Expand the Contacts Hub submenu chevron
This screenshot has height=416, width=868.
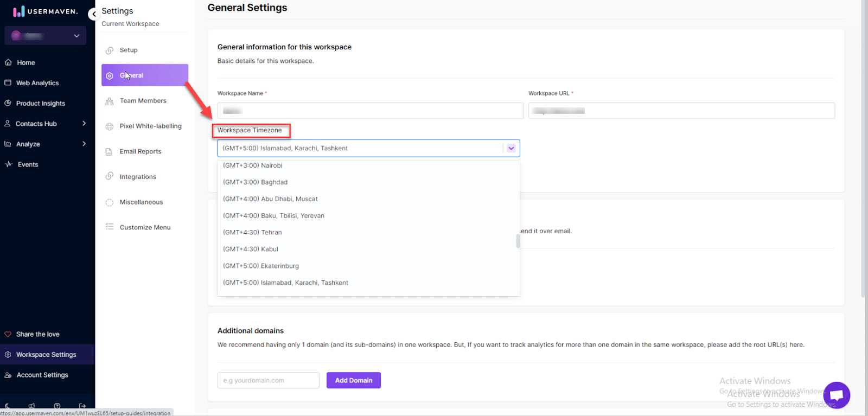coord(84,124)
